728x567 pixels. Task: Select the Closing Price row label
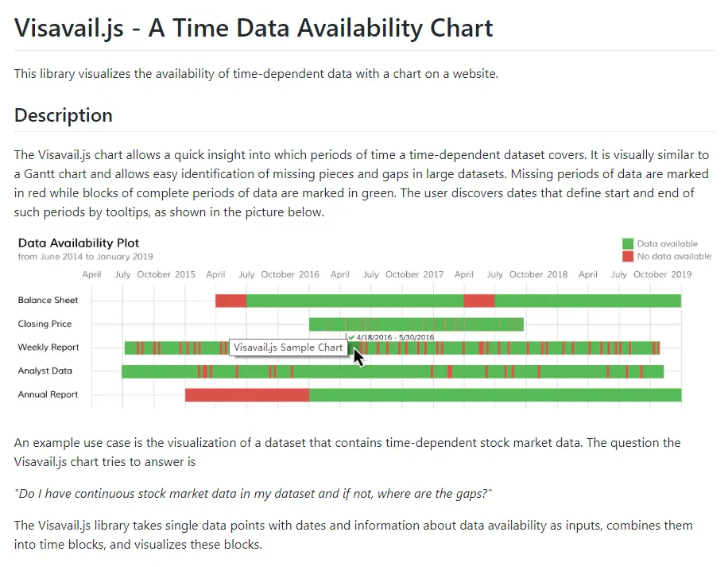45,324
